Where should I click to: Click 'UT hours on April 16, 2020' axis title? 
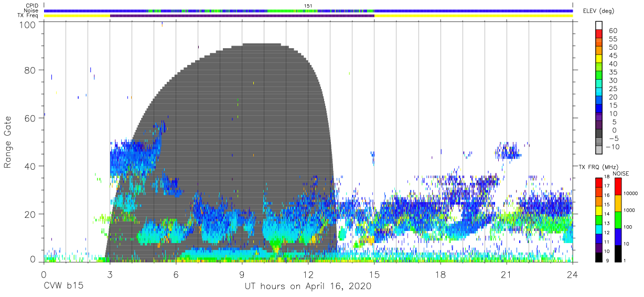(308, 287)
